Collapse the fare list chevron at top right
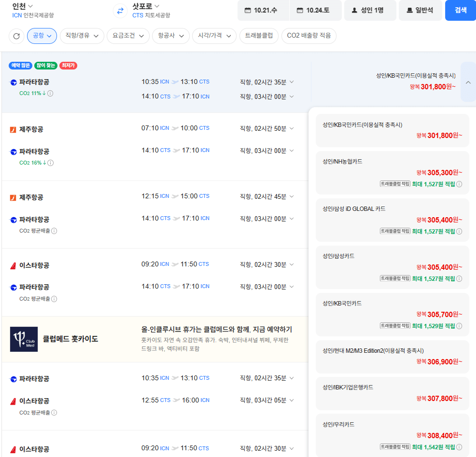 (x=468, y=82)
